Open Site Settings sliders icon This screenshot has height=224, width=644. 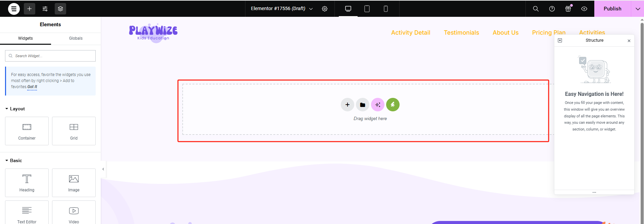(45, 9)
